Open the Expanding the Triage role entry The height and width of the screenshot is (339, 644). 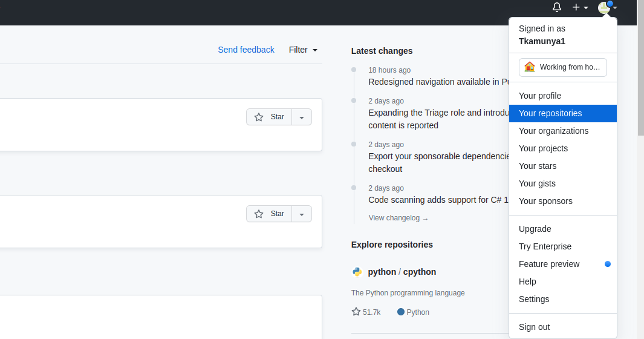pos(438,119)
